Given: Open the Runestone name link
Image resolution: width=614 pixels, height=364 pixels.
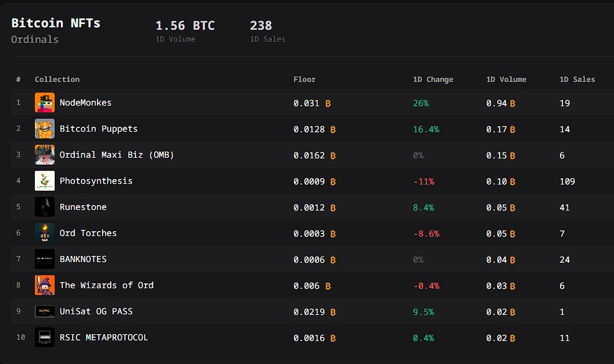Looking at the screenshot, I should click(83, 207).
